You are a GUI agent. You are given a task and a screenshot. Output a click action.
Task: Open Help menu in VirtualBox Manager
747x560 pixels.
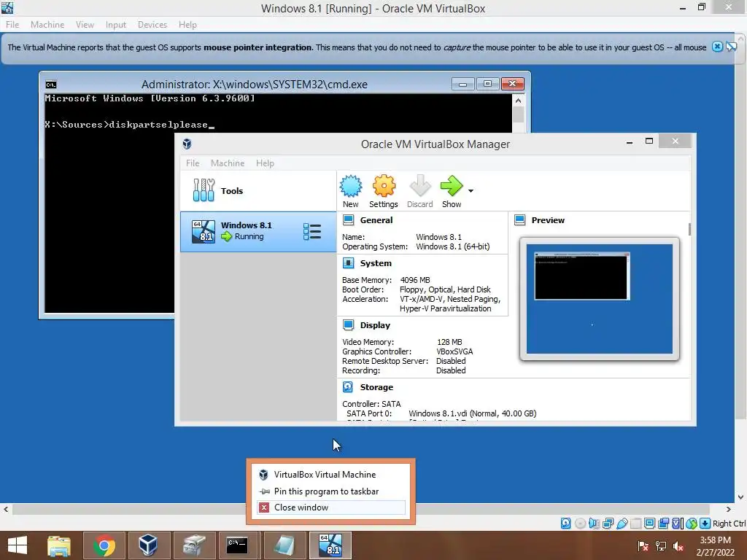(x=265, y=163)
